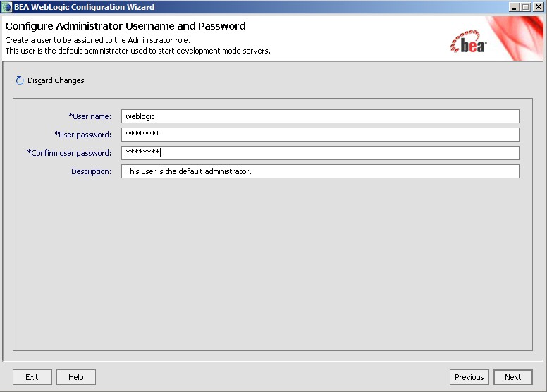Focus the User name field containing weblogic
This screenshot has width=547, height=392.
coord(320,116)
